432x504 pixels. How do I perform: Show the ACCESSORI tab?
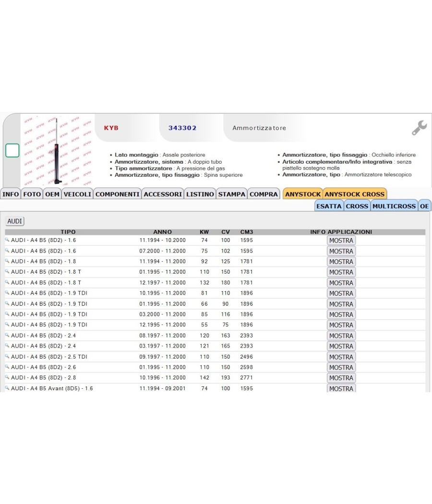coord(163,194)
